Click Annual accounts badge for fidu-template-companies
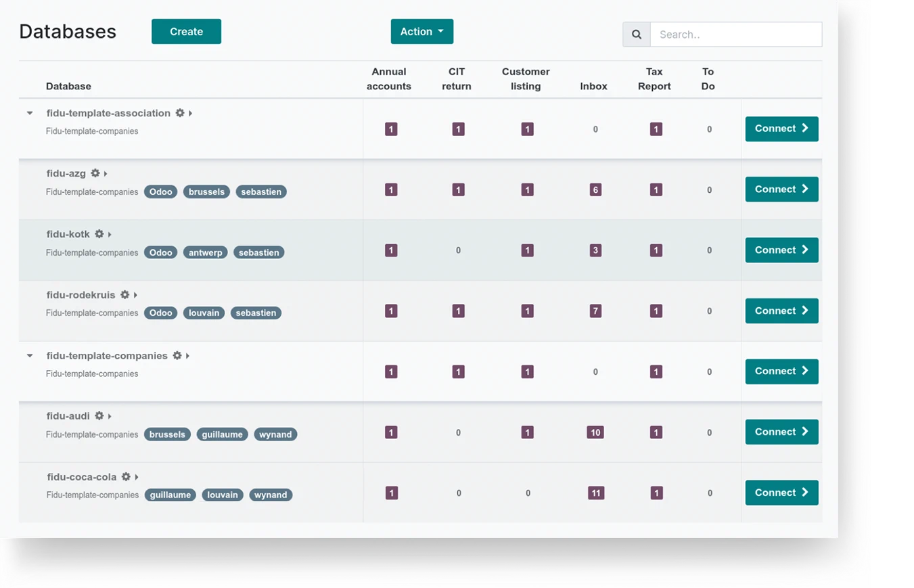Screen dimensions: 914x588 [391, 371]
